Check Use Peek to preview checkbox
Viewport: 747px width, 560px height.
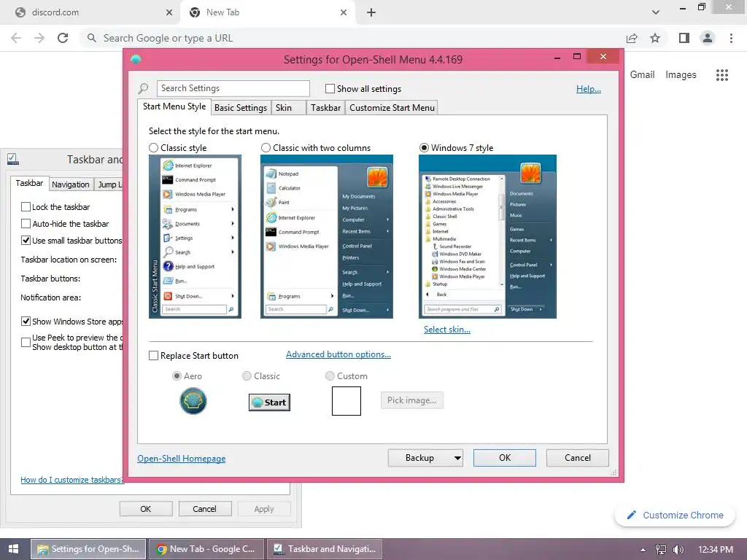pos(26,342)
